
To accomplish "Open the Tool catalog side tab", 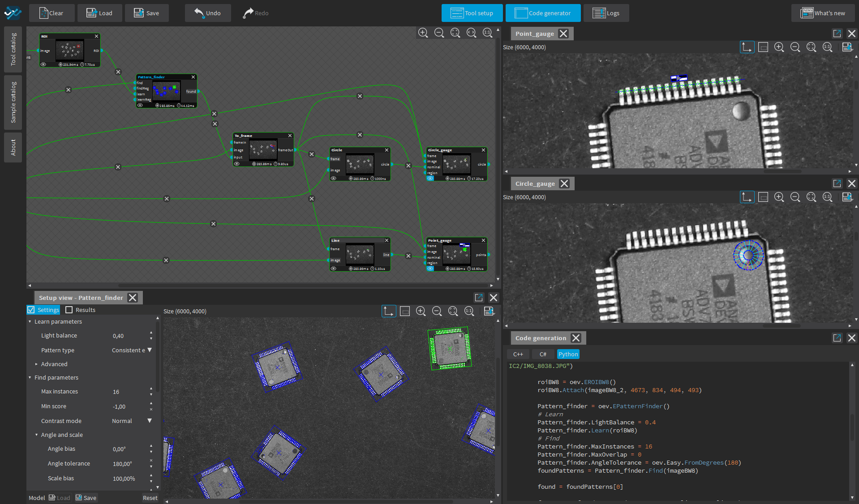I will [x=13, y=49].
